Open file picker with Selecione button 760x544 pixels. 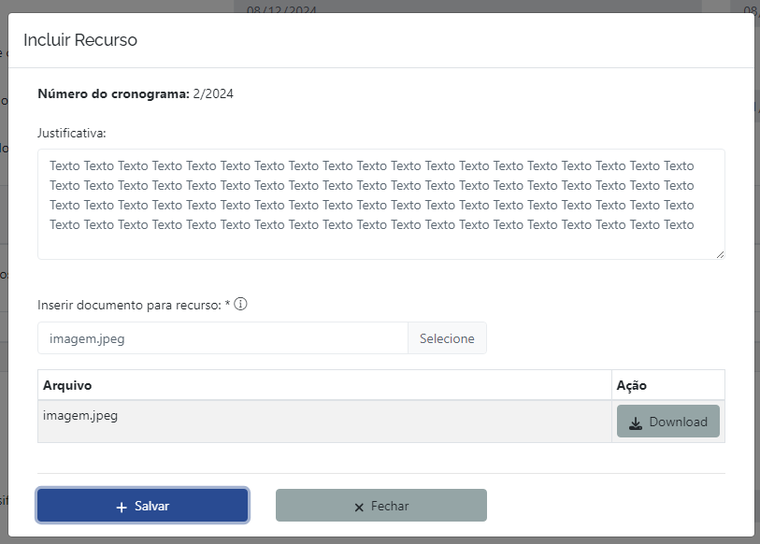(x=447, y=338)
